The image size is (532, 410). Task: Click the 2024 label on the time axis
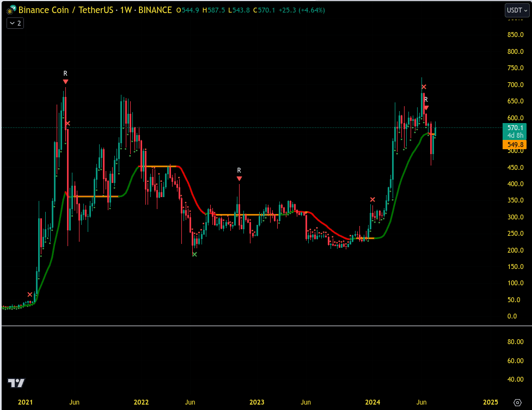tap(372, 402)
